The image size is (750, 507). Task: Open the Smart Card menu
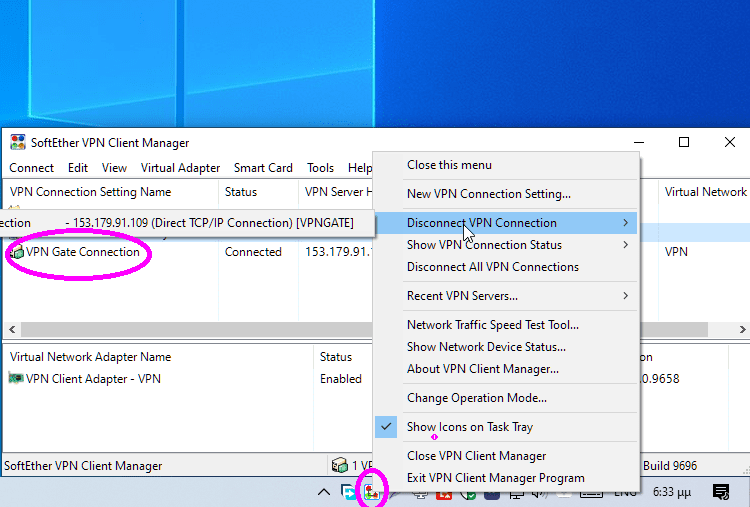click(x=263, y=168)
